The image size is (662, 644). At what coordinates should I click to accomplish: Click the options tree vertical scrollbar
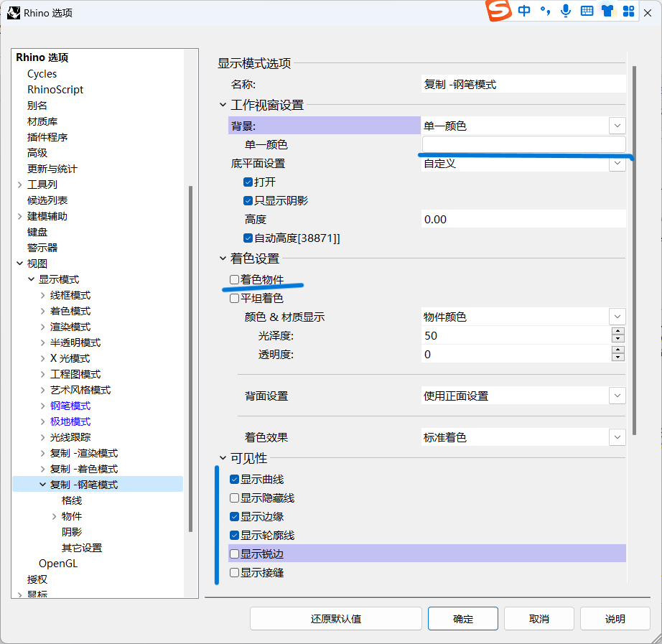click(x=190, y=359)
